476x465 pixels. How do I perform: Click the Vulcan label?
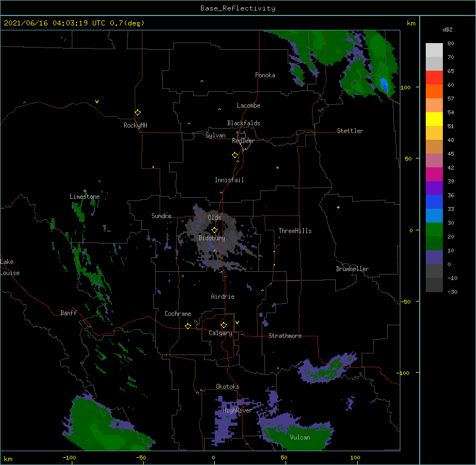(300, 437)
